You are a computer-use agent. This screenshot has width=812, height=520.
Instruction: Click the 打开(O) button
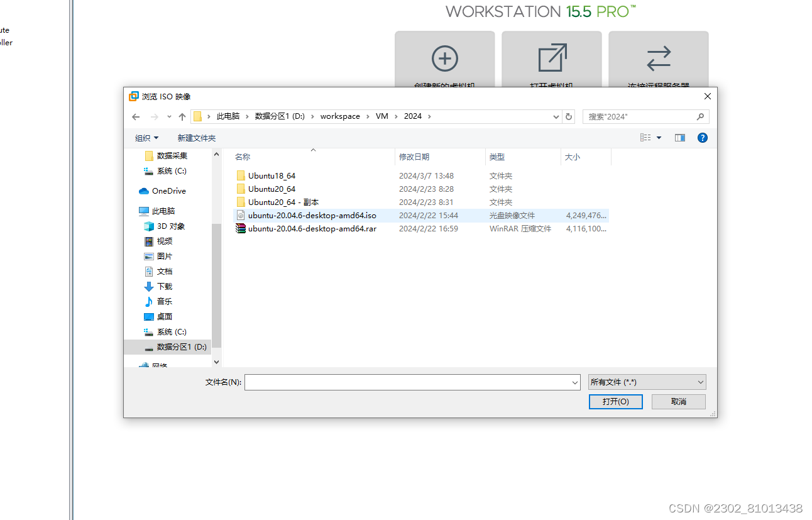[x=615, y=401]
